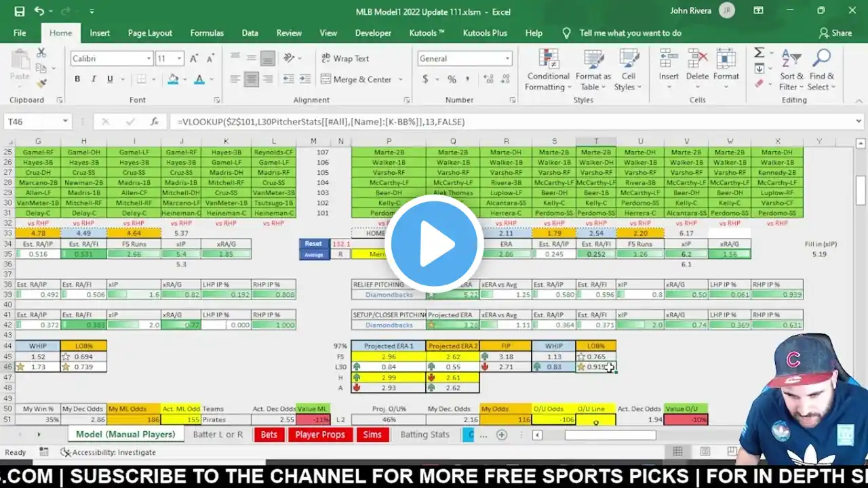Toggle Italic formatting

(94, 79)
